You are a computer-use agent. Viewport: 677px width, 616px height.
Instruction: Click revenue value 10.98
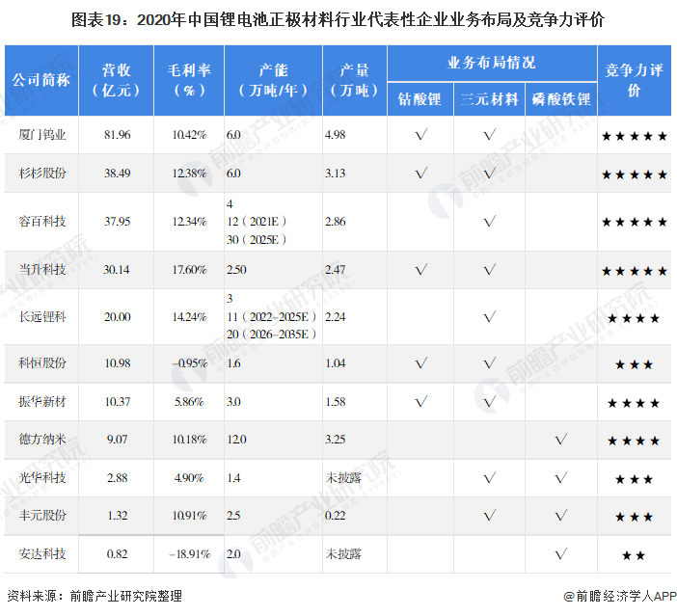tap(117, 363)
